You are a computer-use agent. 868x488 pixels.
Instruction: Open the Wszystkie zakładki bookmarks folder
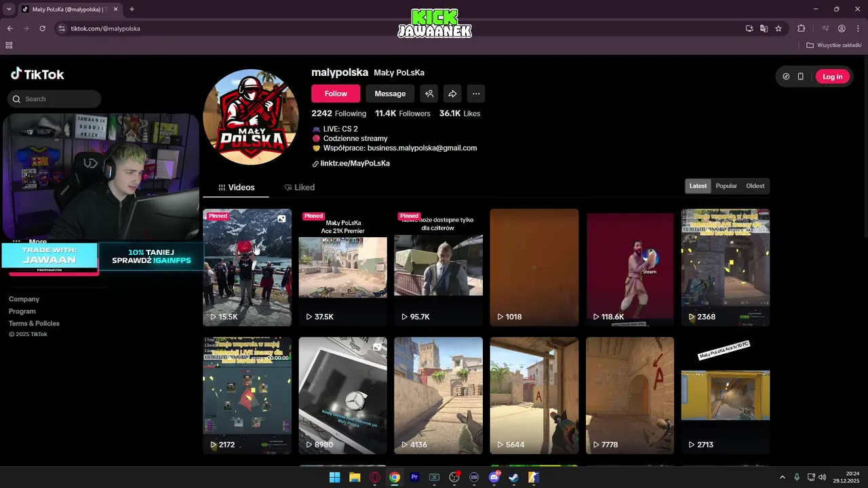click(833, 45)
